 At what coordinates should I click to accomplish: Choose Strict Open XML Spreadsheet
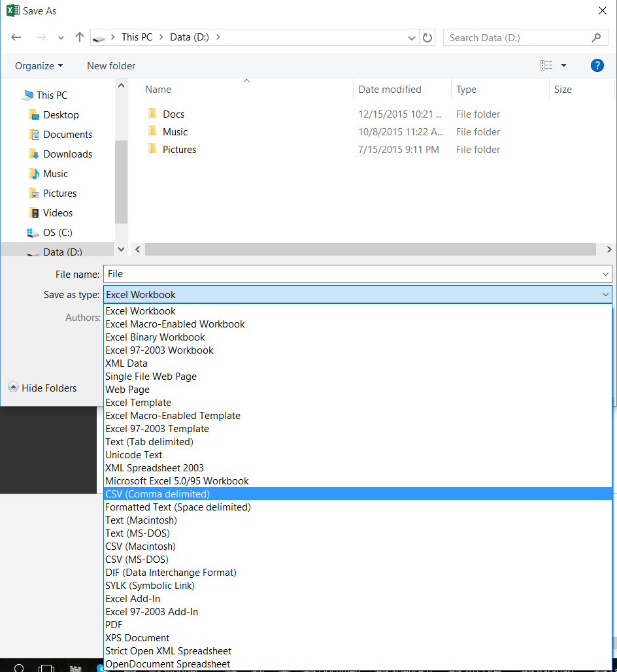click(358, 651)
